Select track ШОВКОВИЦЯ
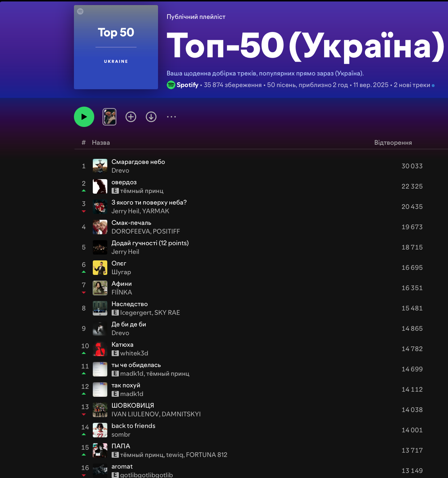The width and height of the screenshot is (448, 478). [x=133, y=405]
